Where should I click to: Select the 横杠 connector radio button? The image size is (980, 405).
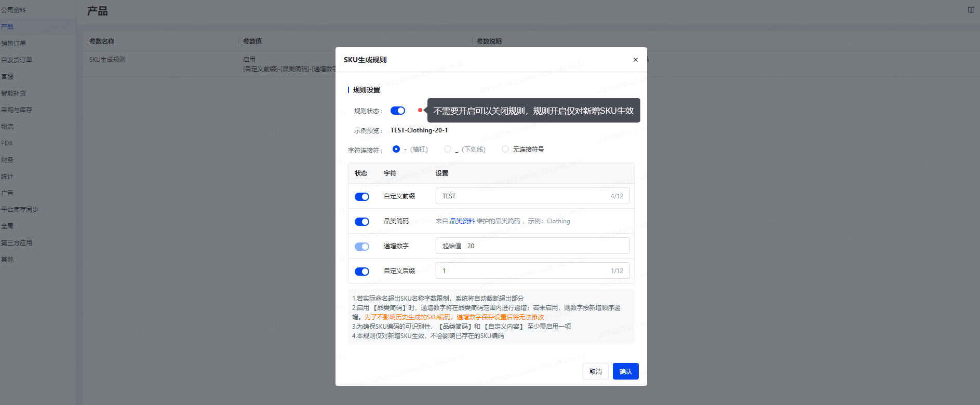coord(396,149)
